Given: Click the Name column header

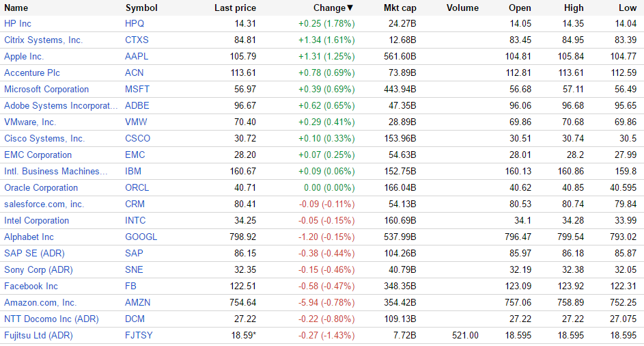Looking at the screenshot, I should (x=16, y=8).
